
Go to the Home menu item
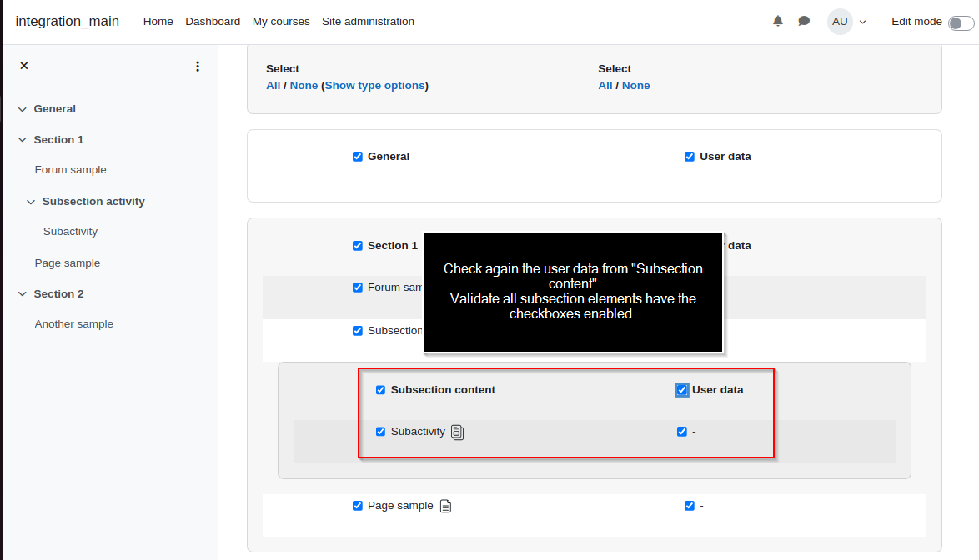pyautogui.click(x=158, y=21)
